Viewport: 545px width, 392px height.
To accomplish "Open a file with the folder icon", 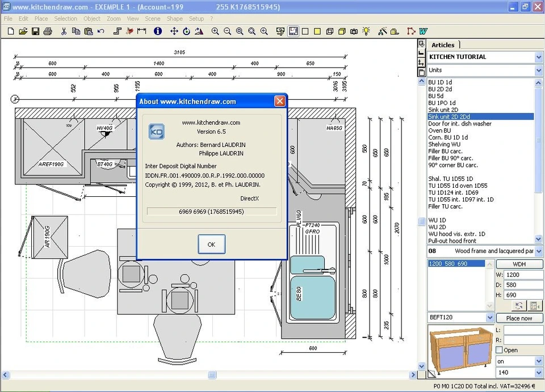I will 23,31.
